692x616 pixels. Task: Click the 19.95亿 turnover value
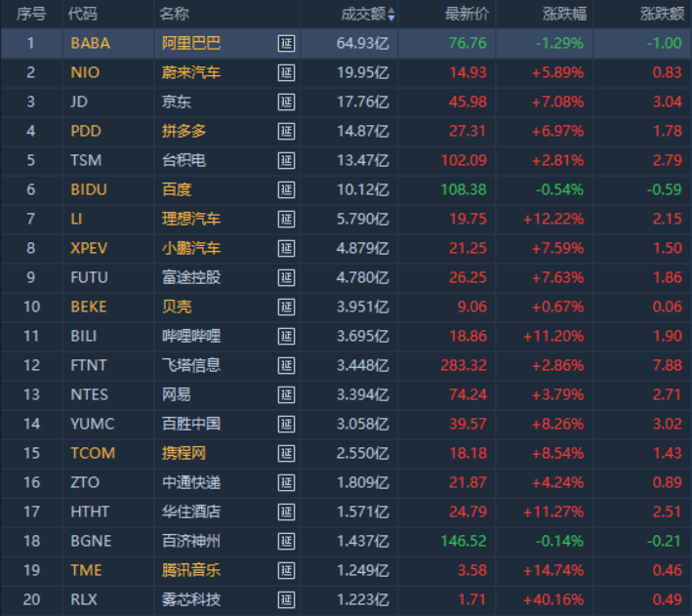pos(363,72)
